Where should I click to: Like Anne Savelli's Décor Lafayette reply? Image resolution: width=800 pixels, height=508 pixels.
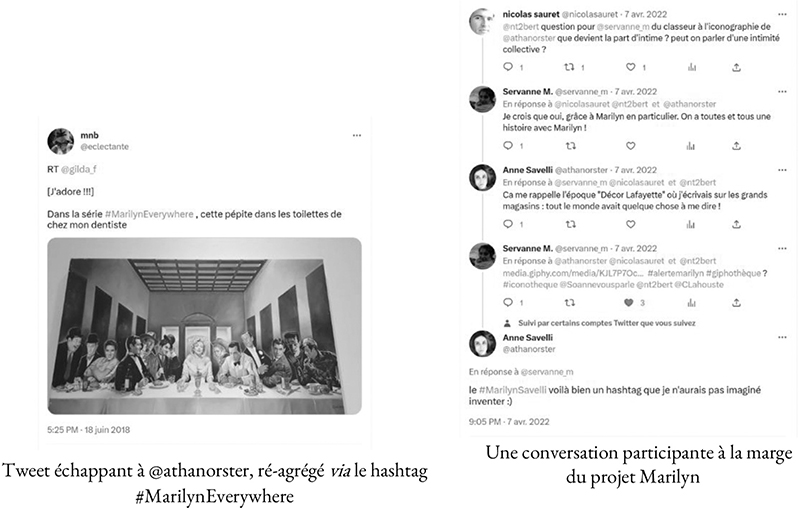(x=631, y=224)
